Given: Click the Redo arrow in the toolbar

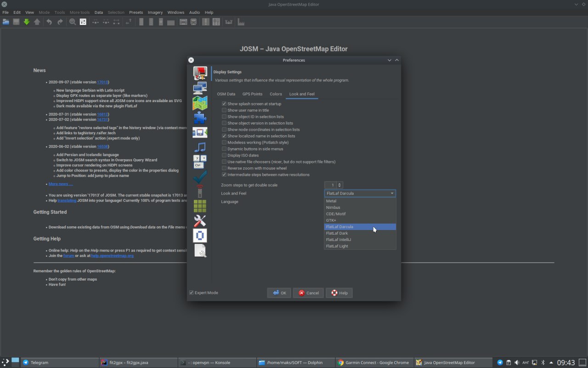Looking at the screenshot, I should click(60, 22).
